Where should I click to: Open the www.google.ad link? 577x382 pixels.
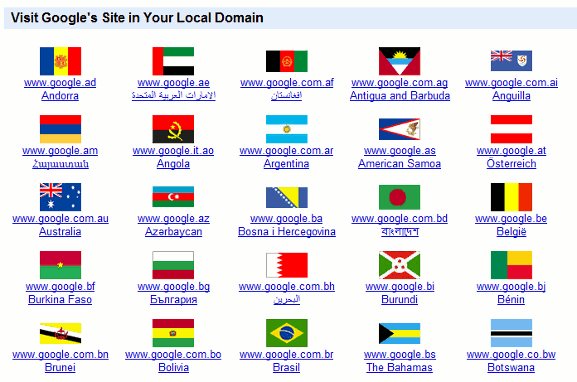pyautogui.click(x=60, y=83)
